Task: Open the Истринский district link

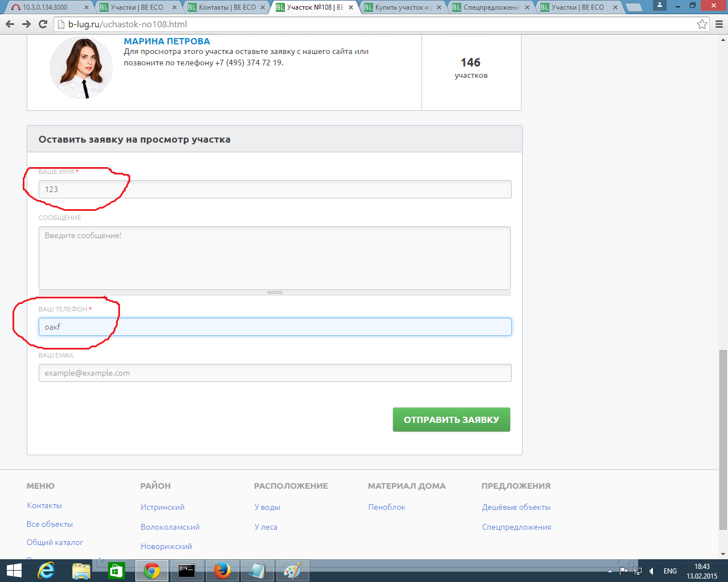Action: [x=163, y=507]
